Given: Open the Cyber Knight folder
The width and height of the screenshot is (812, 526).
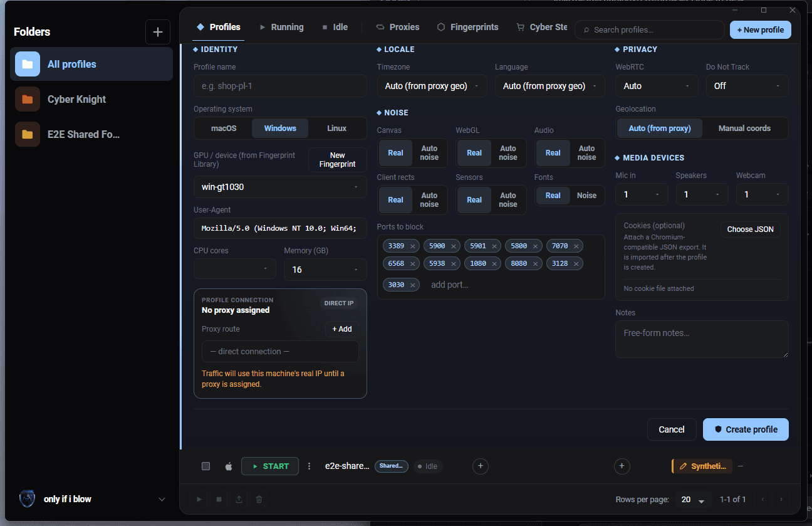Looking at the screenshot, I should coord(91,99).
